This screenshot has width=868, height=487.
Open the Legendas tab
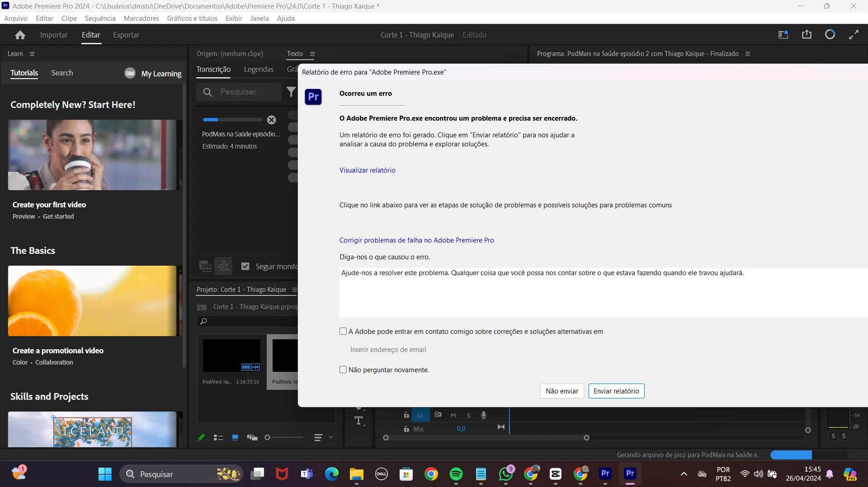(x=259, y=69)
